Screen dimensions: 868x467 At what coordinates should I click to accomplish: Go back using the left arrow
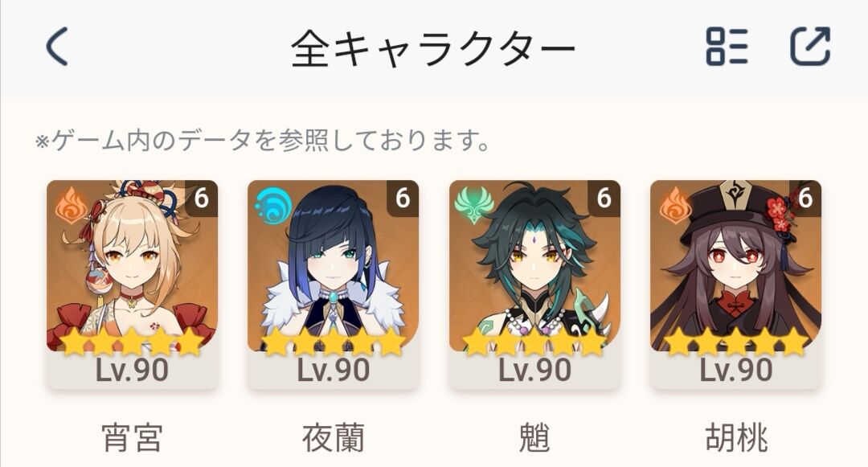click(x=57, y=47)
